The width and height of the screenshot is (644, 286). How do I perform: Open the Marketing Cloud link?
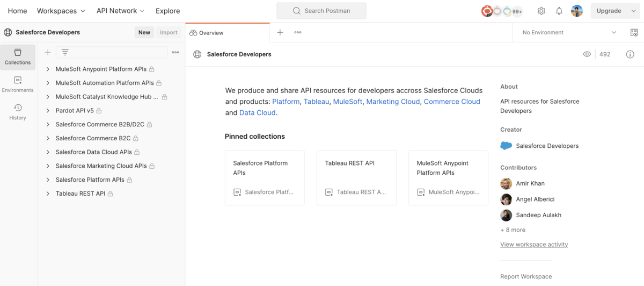[x=393, y=102]
